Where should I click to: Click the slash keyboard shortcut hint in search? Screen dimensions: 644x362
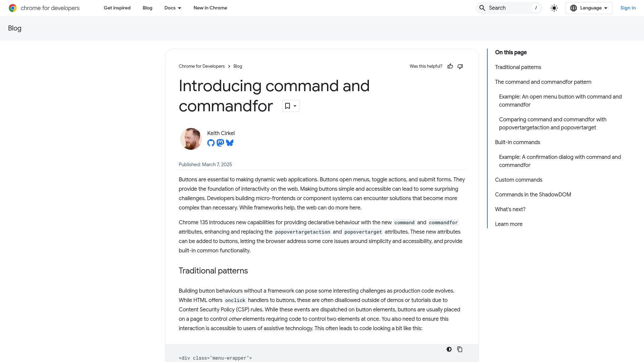tap(536, 8)
